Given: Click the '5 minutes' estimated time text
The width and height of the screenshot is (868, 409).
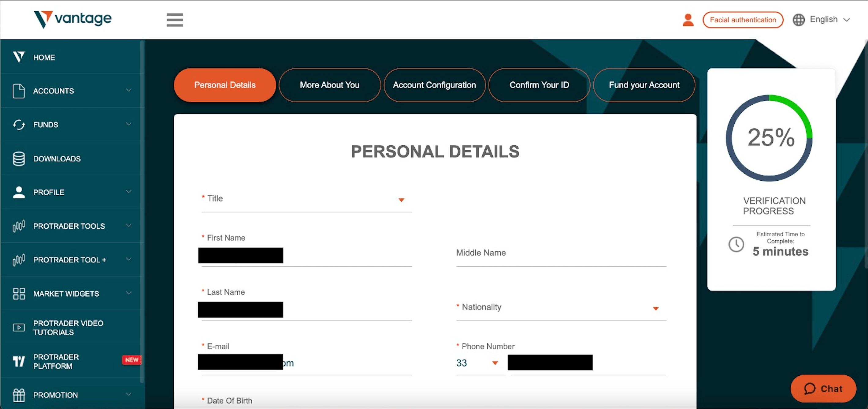Looking at the screenshot, I should (781, 252).
